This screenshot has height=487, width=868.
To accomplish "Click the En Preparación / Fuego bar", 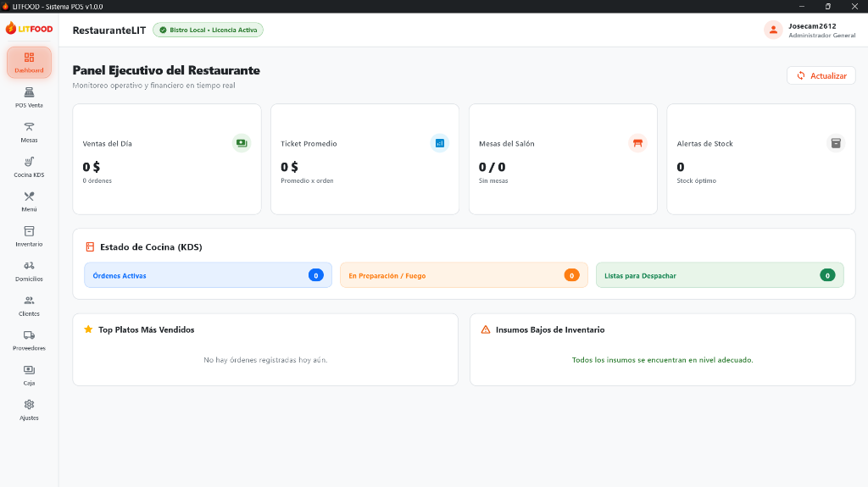I will pos(464,275).
